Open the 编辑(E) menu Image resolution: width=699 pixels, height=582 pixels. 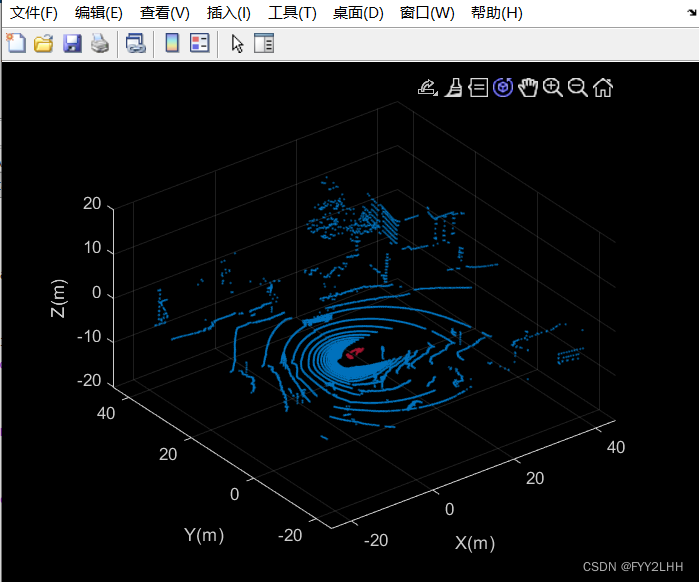(99, 13)
